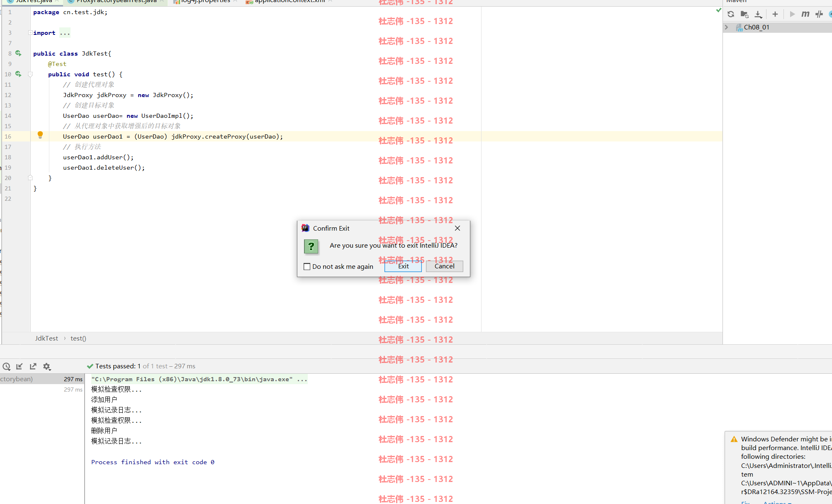Collapse test() method fold marker
832x504 pixels.
[x=30, y=74]
